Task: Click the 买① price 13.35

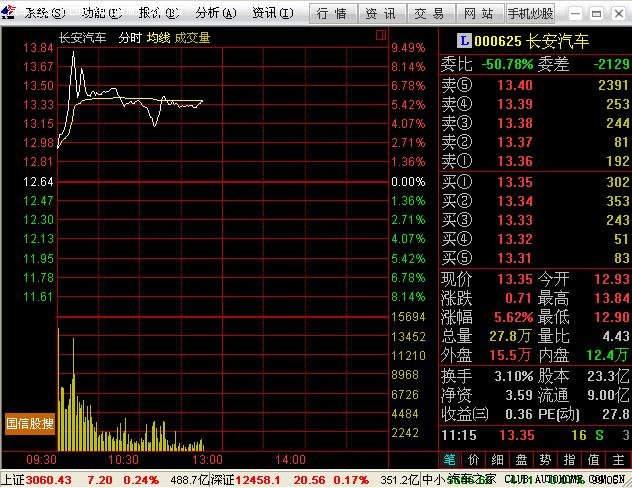Action: 515,182
